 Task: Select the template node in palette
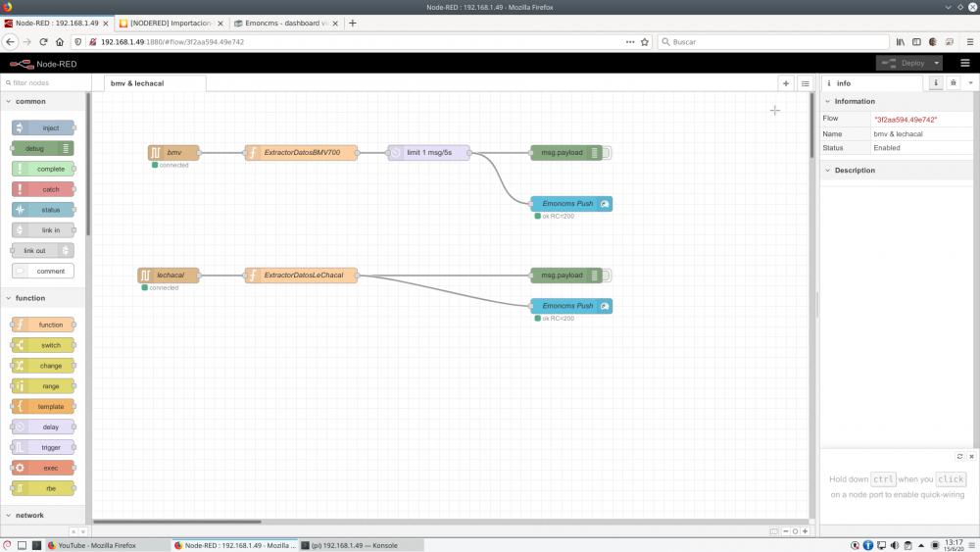43,406
